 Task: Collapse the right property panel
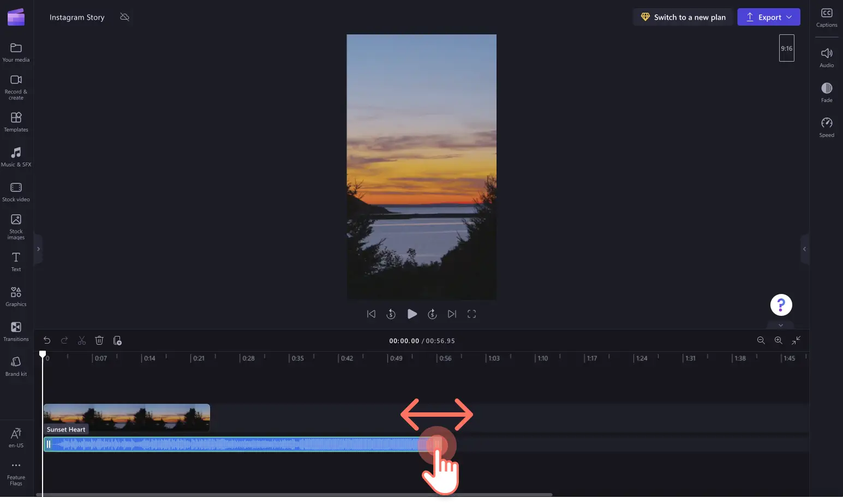(804, 249)
